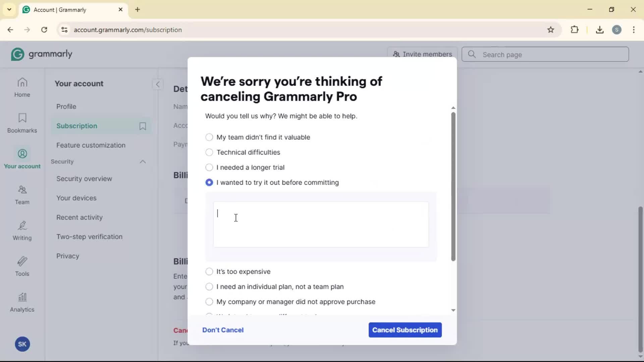This screenshot has width=644, height=362.
Task: Click the SK profile avatar
Action: point(22,344)
